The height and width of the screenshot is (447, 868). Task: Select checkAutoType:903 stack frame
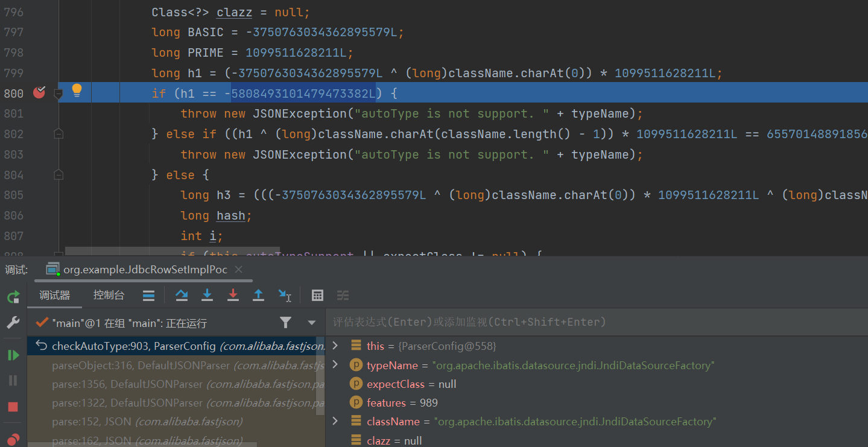pos(176,346)
